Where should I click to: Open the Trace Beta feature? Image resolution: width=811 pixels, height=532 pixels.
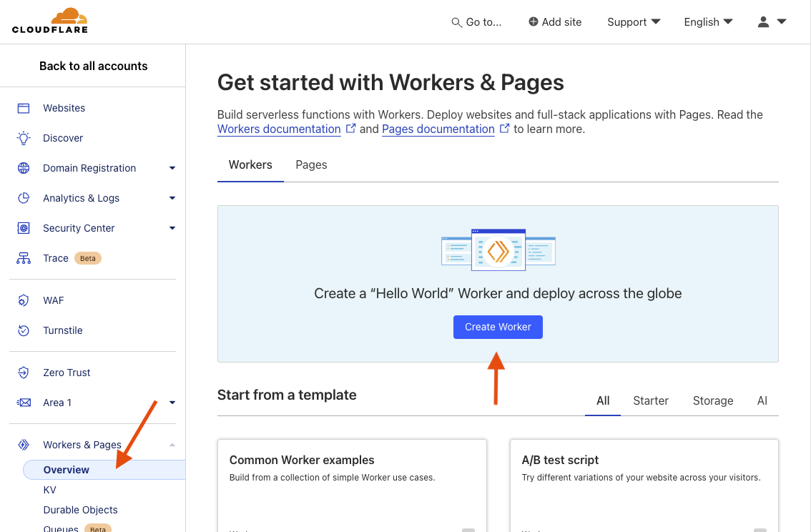tap(55, 257)
